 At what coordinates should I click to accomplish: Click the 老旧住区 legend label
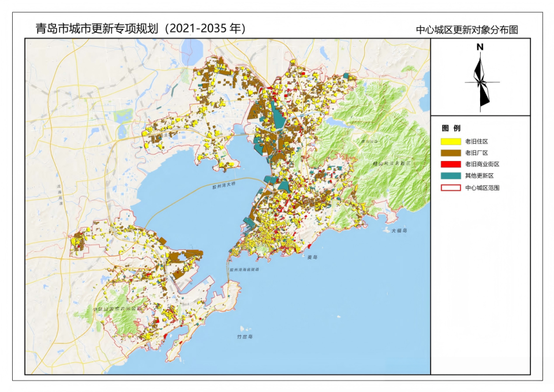476,141
